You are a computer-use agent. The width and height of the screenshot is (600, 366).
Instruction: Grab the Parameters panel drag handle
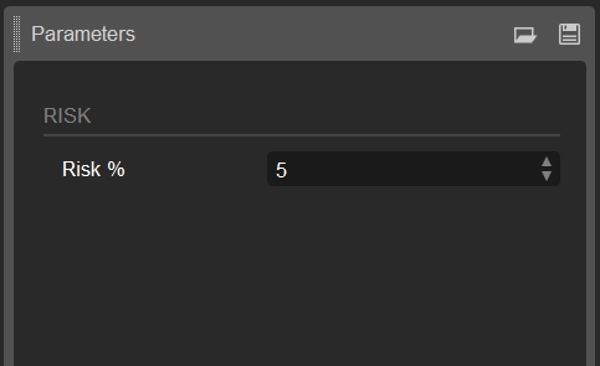[17, 34]
